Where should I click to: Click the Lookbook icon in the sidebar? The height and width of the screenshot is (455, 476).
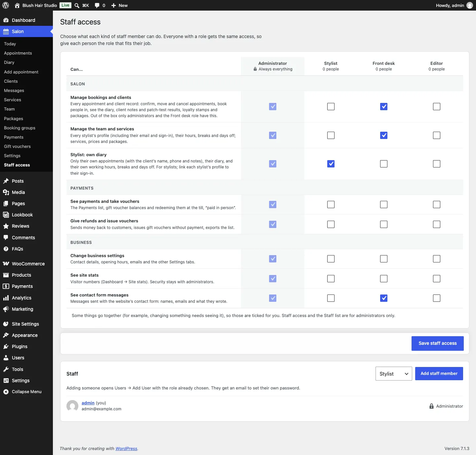(6, 215)
